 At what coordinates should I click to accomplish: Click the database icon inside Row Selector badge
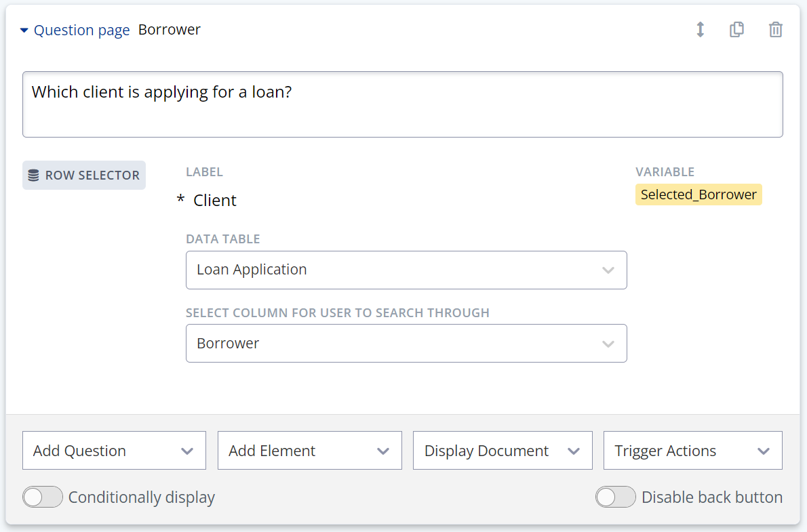(32, 175)
